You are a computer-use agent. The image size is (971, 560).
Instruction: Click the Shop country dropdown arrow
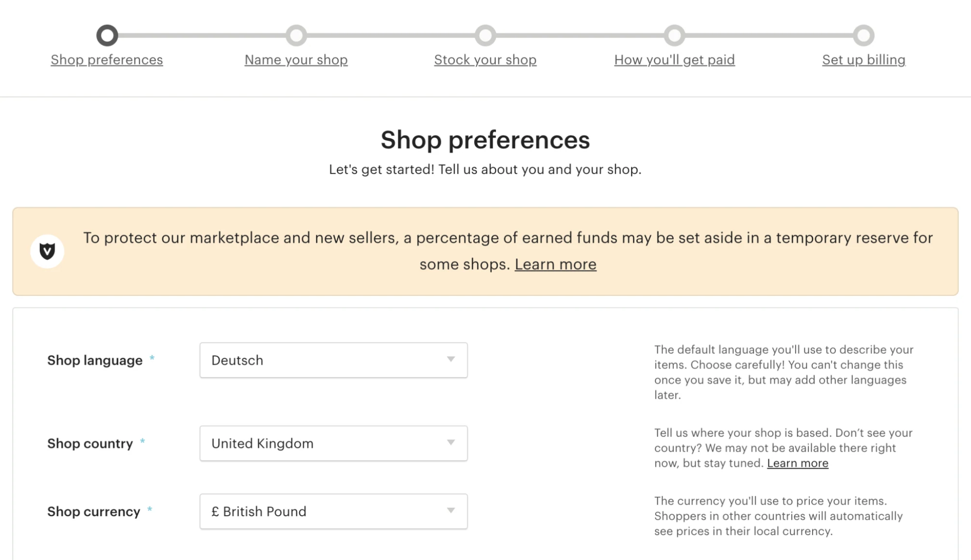[x=451, y=442]
